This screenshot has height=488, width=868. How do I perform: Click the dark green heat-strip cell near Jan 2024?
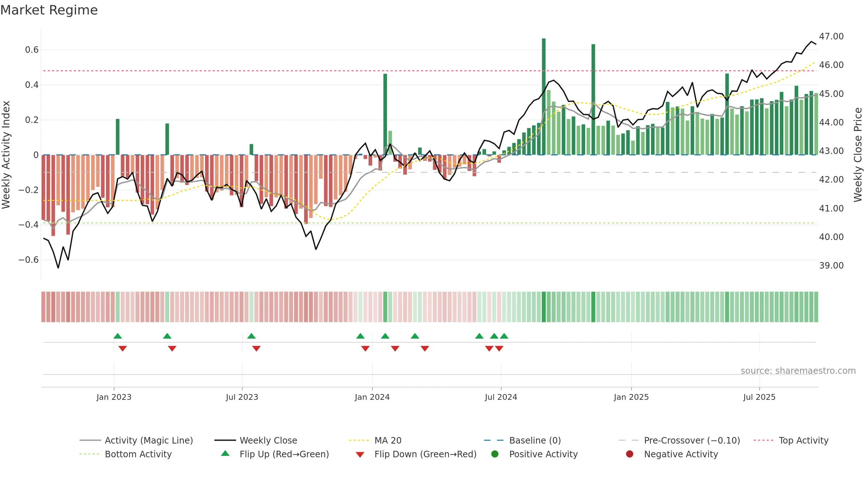385,307
